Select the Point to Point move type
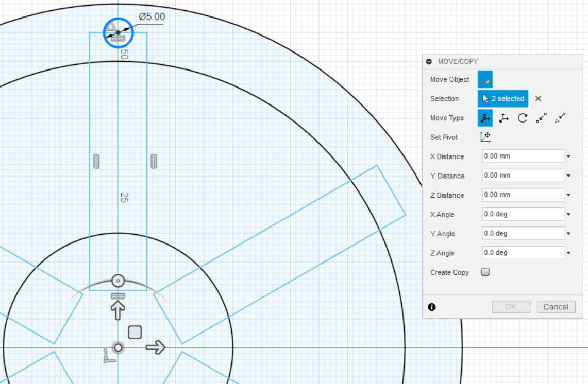 click(541, 118)
